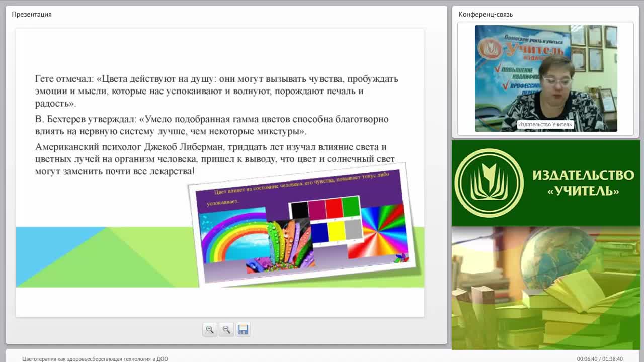The image size is (644, 362).
Task: Select the red color square on slide
Action: click(334, 207)
